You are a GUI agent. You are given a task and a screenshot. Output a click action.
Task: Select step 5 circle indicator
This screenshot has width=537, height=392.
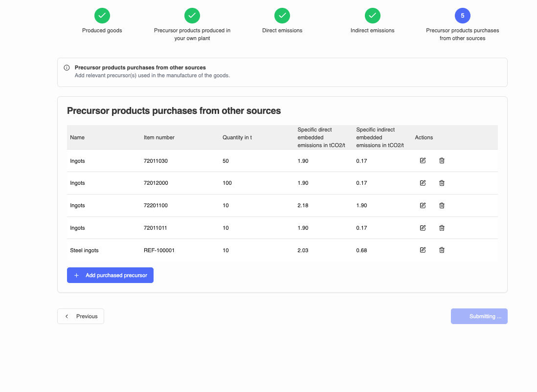(462, 16)
